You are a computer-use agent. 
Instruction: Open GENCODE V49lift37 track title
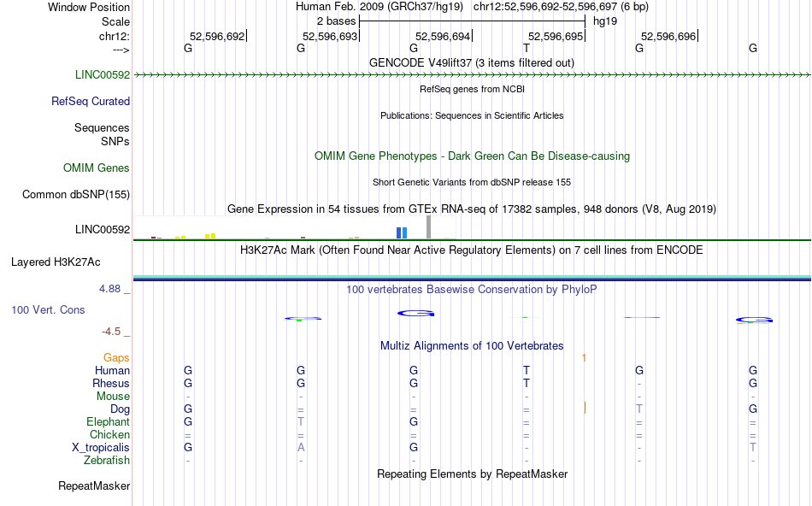471,62
